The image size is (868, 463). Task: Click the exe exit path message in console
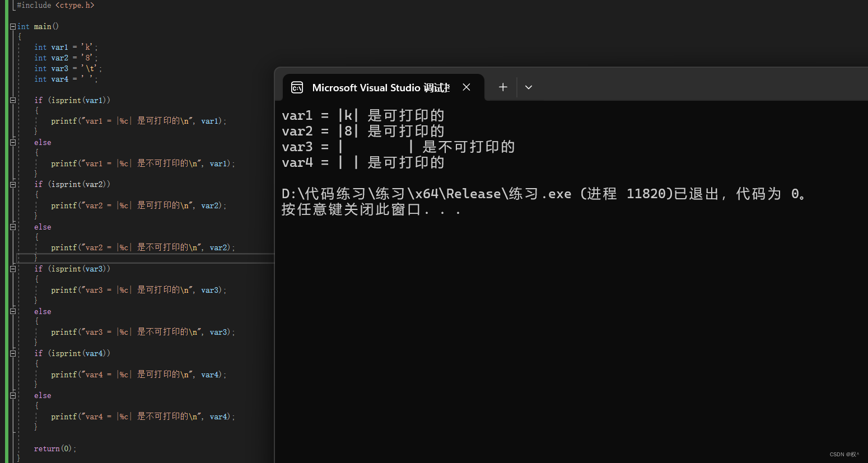(544, 194)
